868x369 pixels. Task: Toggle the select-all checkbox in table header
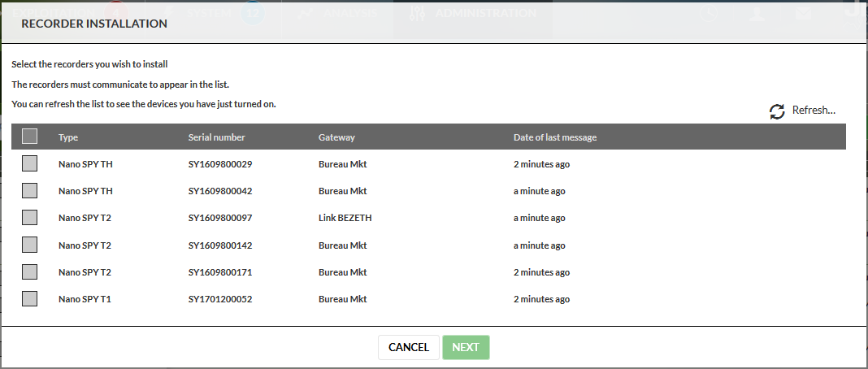(x=30, y=136)
